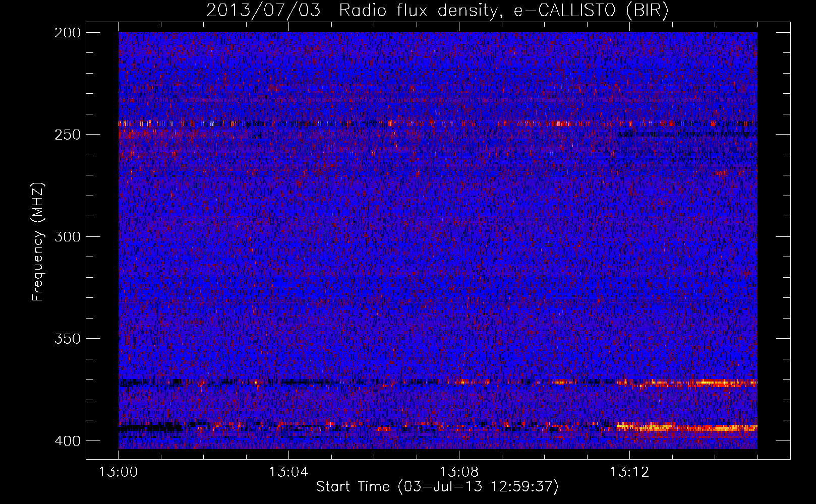Screen dimensions: 816x504
Task: Click the '13:00' time tick label
Action: (x=119, y=472)
